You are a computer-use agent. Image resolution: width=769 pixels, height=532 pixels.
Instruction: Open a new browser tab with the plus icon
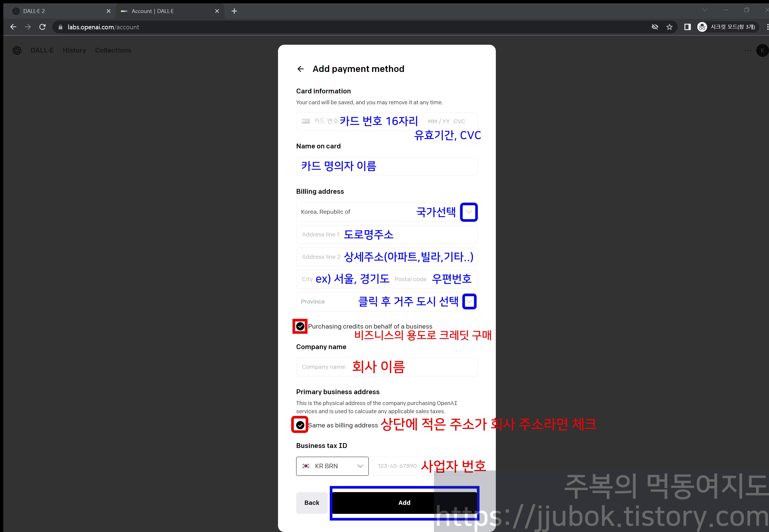click(x=234, y=11)
